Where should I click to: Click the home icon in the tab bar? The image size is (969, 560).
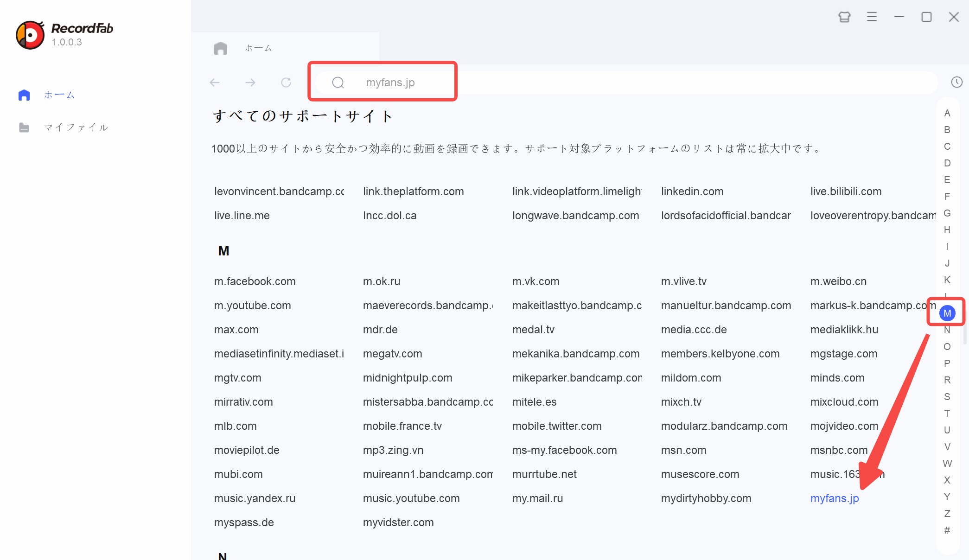tap(221, 48)
